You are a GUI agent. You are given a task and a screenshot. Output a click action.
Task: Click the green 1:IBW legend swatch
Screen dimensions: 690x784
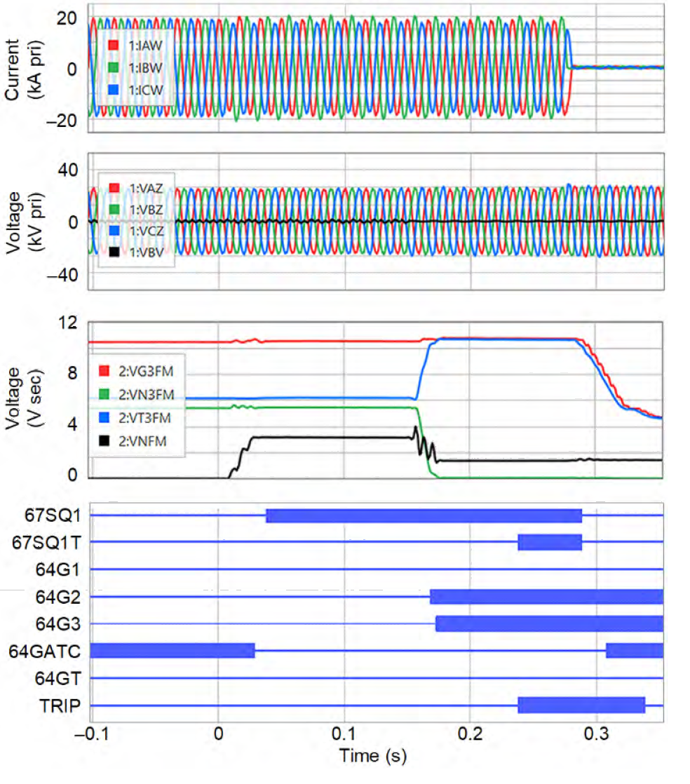tap(114, 67)
